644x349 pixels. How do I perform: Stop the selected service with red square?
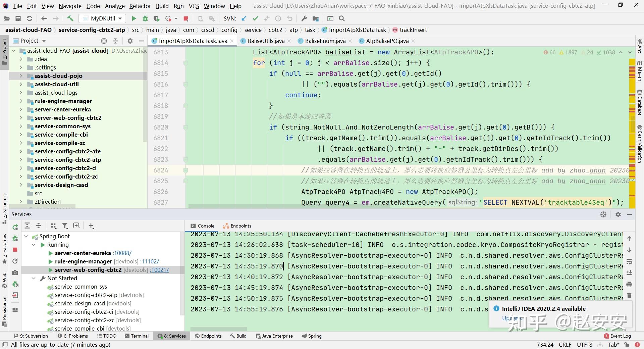click(15, 250)
